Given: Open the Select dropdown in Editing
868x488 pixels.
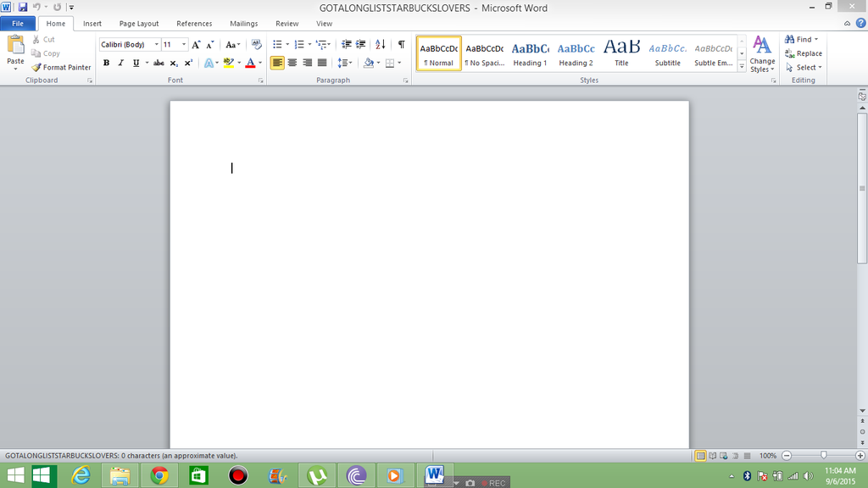Looking at the screenshot, I should 804,68.
